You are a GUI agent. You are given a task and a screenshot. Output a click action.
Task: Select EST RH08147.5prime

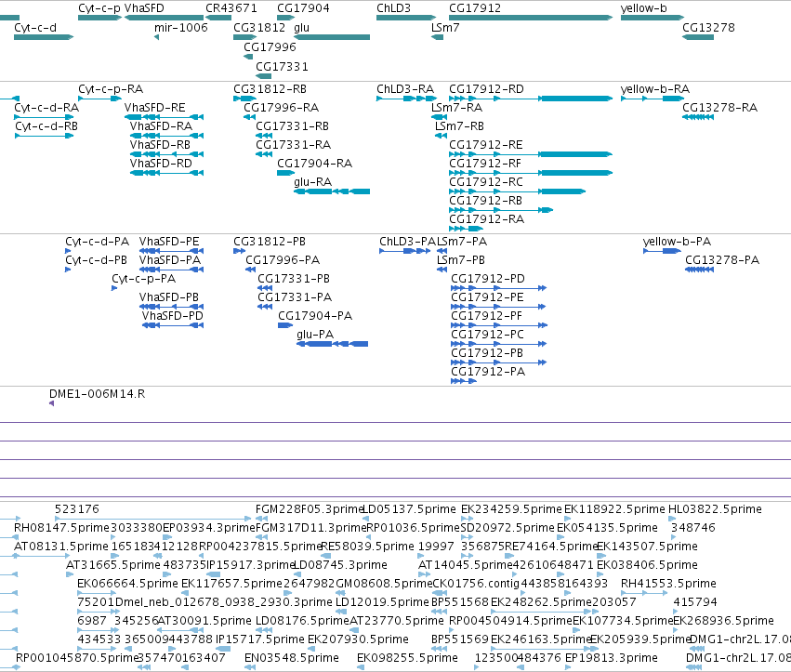61,528
